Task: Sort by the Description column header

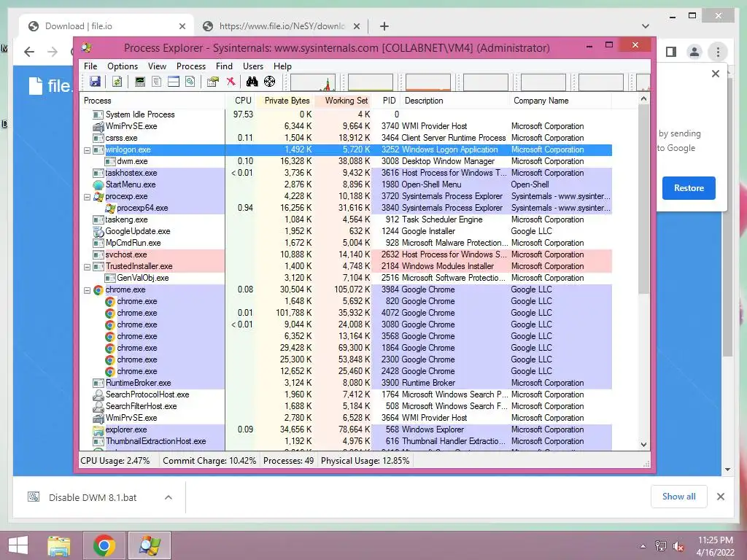Action: 455,101
